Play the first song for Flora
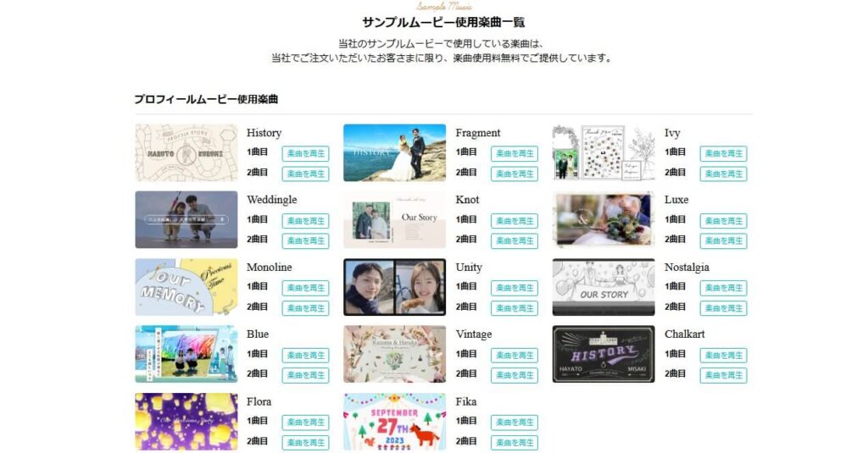The height and width of the screenshot is (453, 868). click(305, 423)
